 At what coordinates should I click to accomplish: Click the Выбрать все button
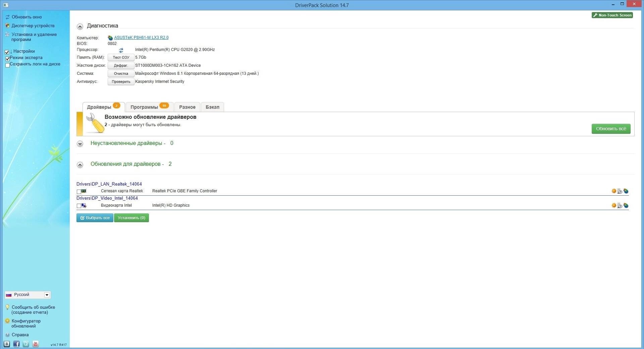(x=95, y=218)
